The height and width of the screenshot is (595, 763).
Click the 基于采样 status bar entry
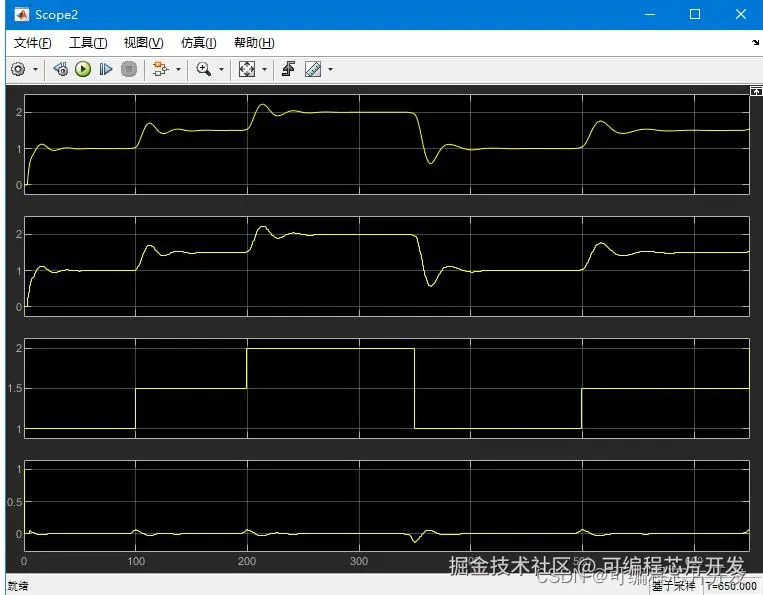point(673,586)
